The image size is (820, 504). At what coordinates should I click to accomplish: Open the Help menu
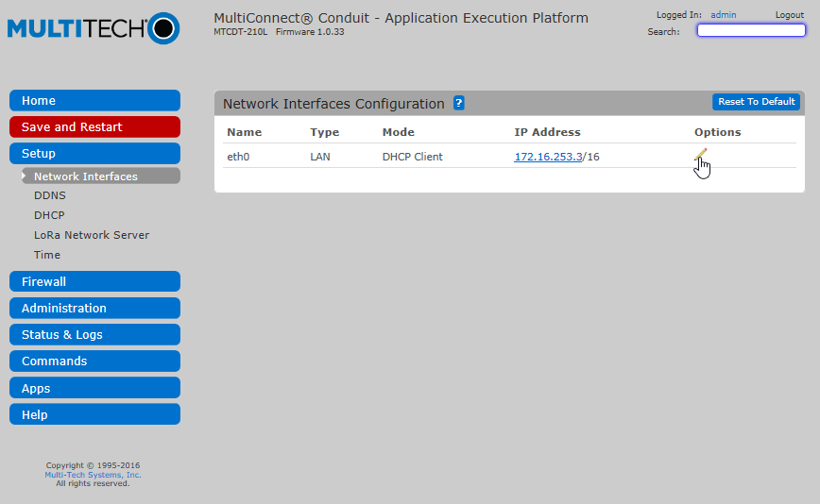coord(94,414)
